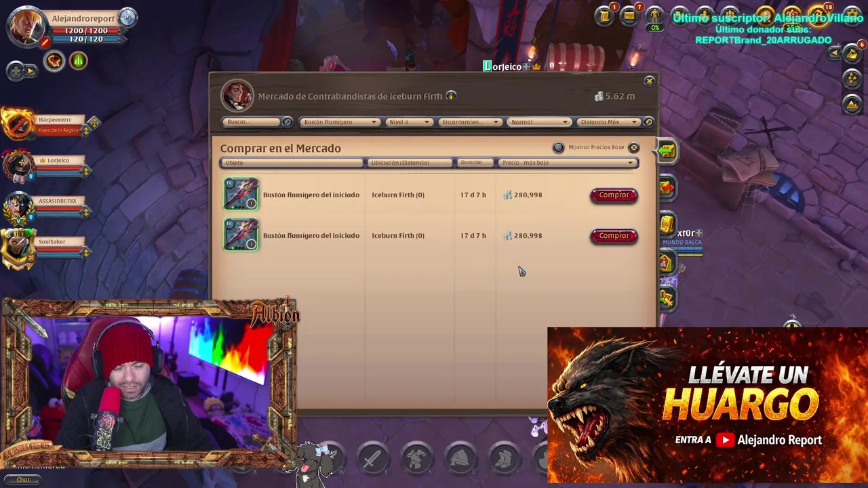Viewport: 868px width, 488px height.
Task: Click the red food buff icon
Action: point(54,62)
